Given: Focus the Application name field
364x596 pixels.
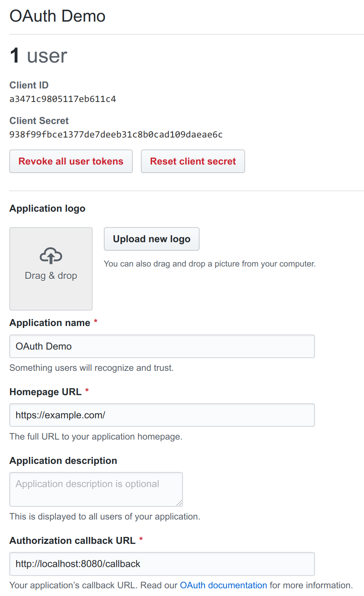Looking at the screenshot, I should pos(162,346).
